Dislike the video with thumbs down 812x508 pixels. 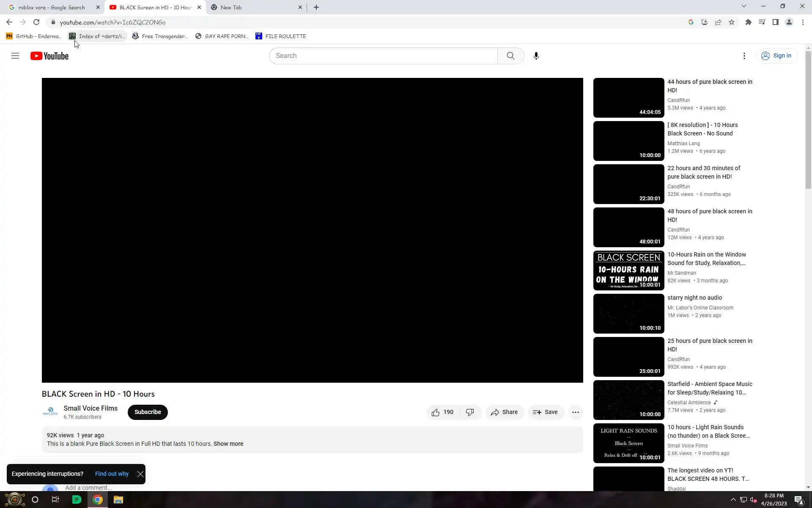[470, 412]
